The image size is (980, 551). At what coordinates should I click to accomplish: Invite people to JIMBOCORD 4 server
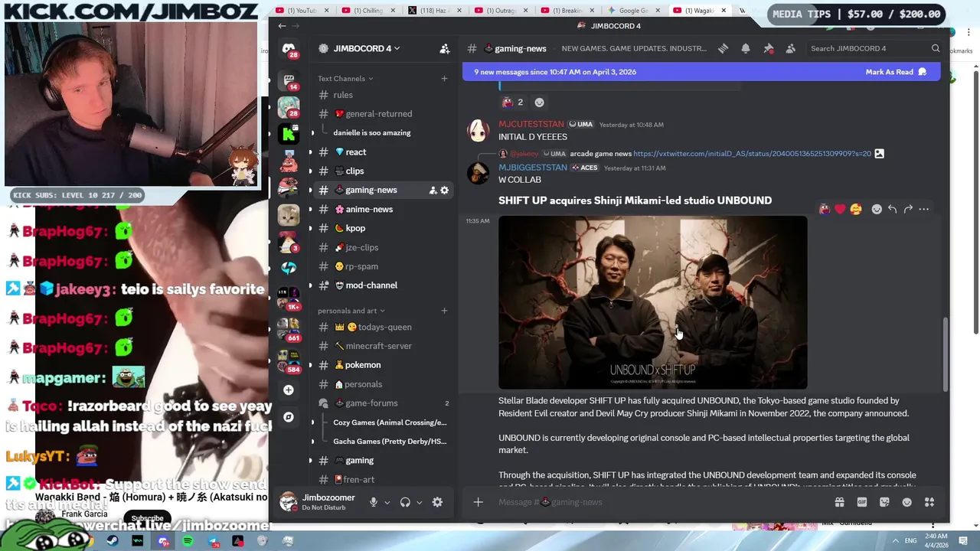click(x=444, y=48)
